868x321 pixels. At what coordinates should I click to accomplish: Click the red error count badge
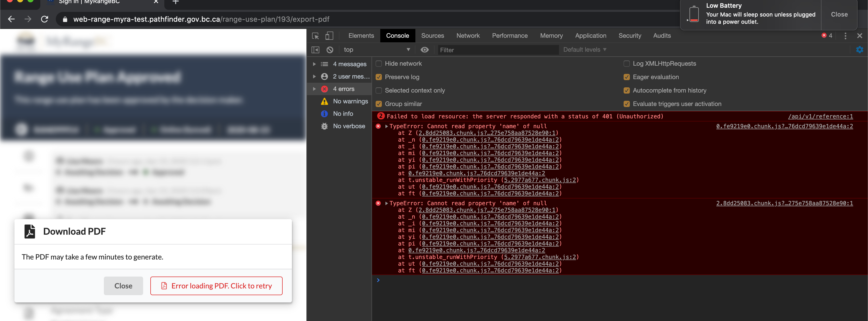click(827, 35)
